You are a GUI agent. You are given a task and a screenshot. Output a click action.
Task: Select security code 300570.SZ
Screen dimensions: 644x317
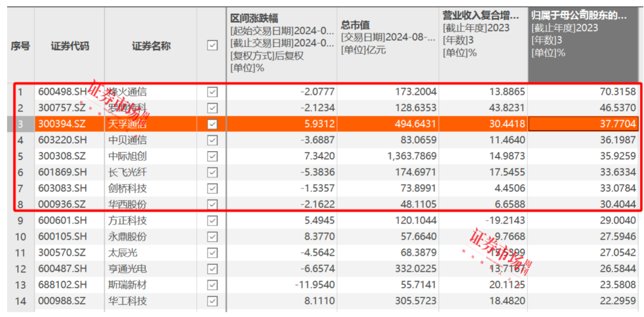coord(63,253)
